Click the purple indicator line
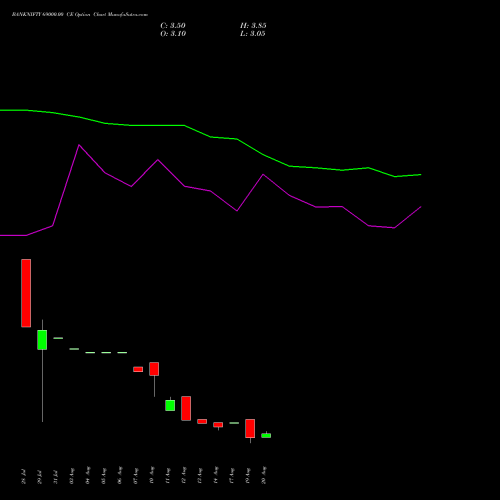 click(211, 191)
